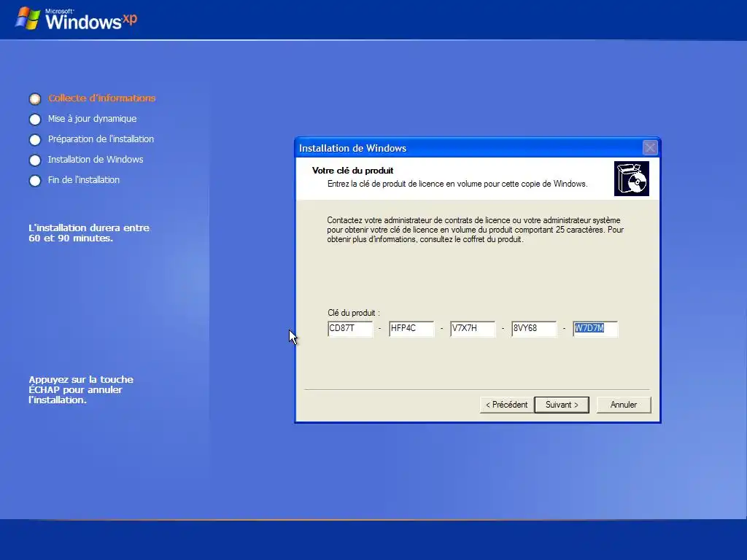Image resolution: width=747 pixels, height=560 pixels.
Task: Cancel setup with the Annuler button
Action: tap(624, 405)
